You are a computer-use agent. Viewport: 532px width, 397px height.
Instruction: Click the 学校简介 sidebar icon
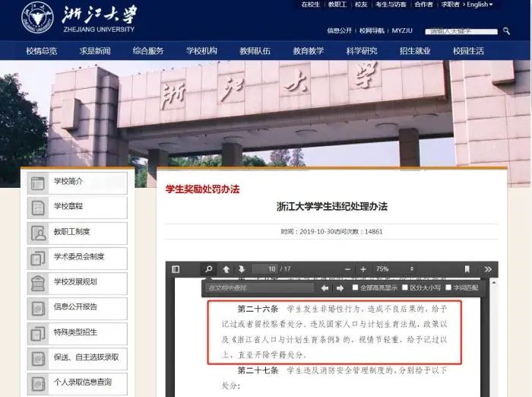tap(38, 183)
